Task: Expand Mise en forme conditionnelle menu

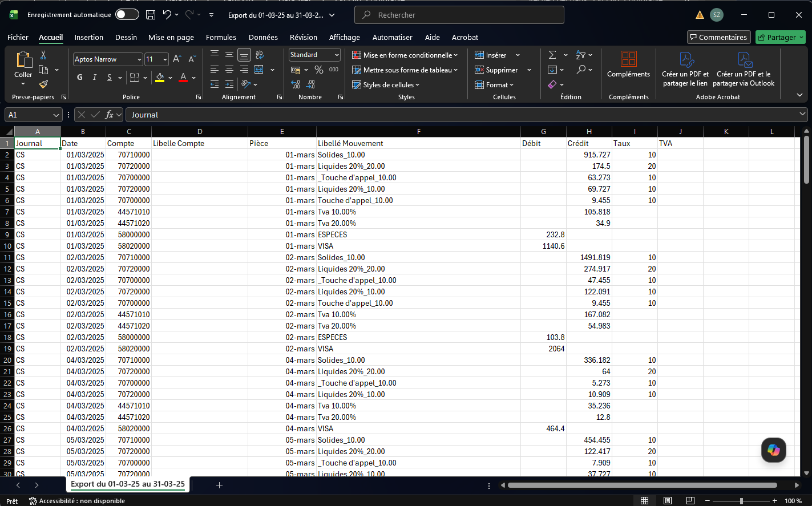Action: click(x=405, y=55)
